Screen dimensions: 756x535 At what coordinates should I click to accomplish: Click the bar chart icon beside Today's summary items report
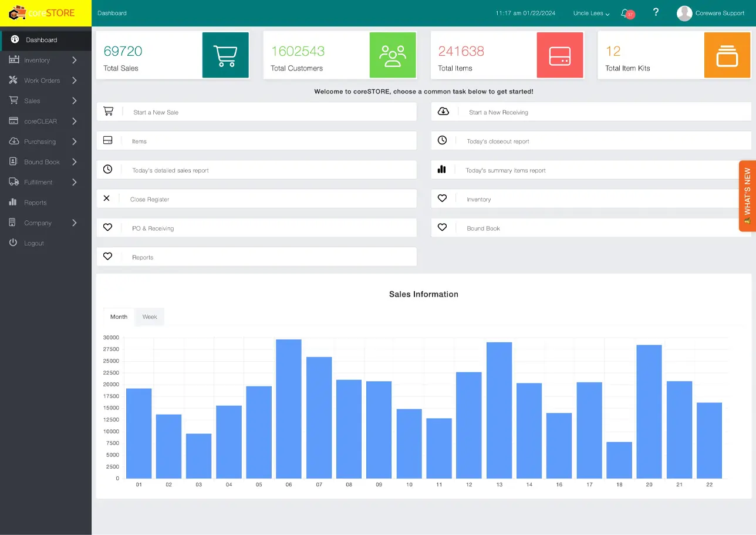442,169
